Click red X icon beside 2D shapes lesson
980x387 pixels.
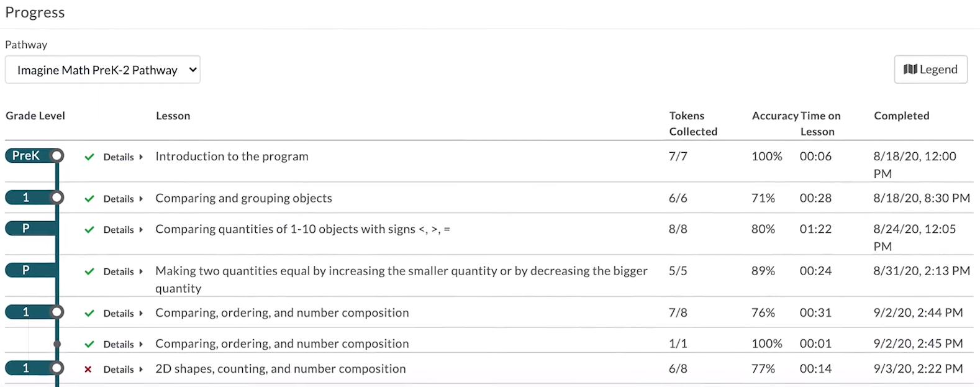click(x=88, y=370)
